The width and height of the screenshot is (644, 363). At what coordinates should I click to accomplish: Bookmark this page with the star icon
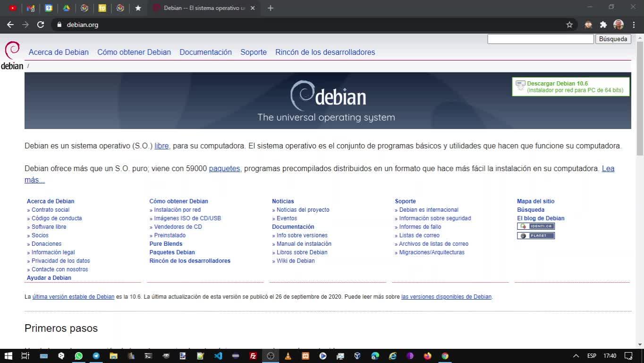click(x=569, y=25)
